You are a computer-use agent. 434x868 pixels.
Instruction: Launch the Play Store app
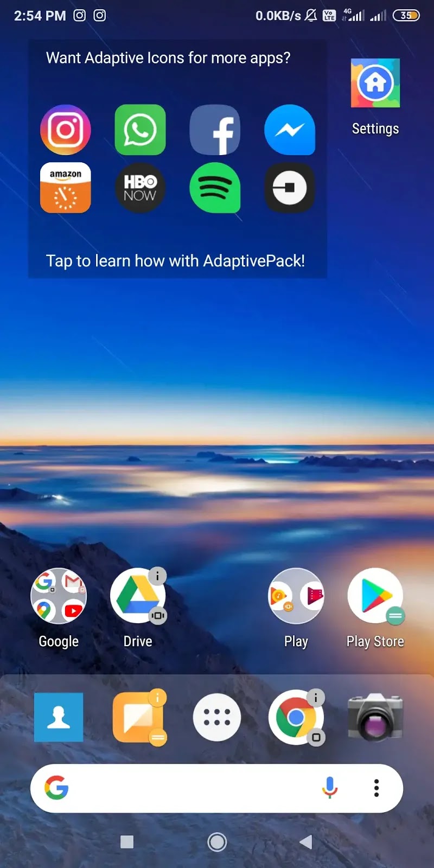click(375, 596)
